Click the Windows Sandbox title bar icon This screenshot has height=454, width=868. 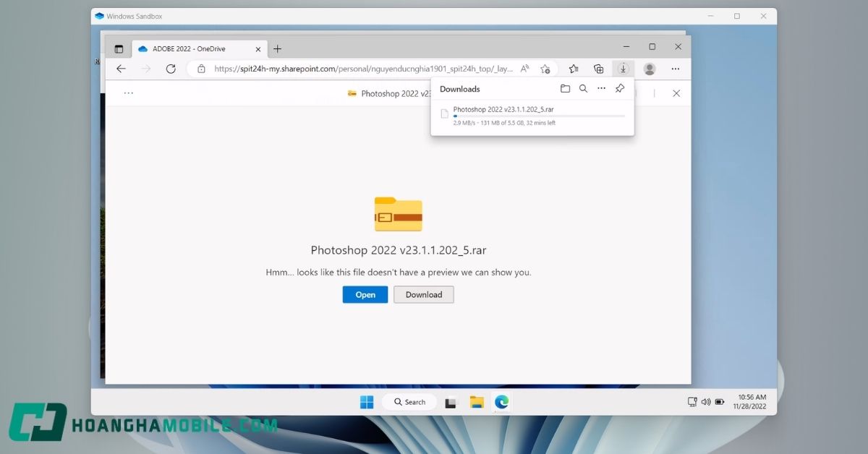click(99, 16)
